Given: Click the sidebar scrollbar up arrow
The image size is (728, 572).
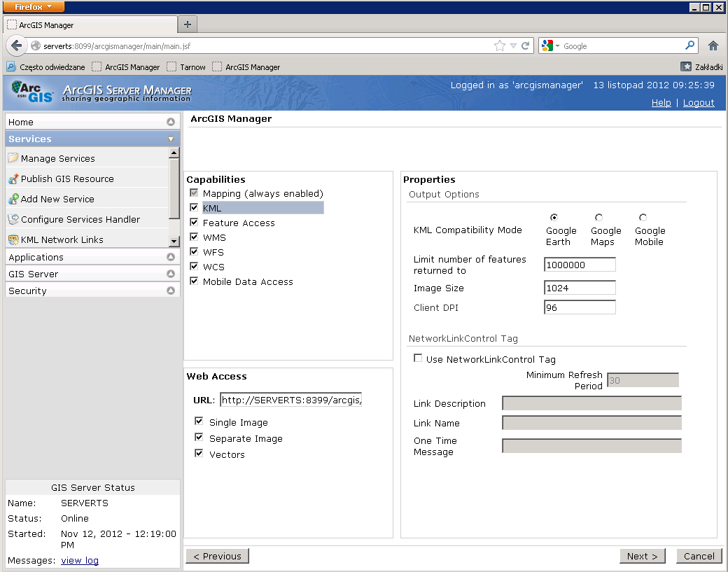Looking at the screenshot, I should pyautogui.click(x=174, y=153).
